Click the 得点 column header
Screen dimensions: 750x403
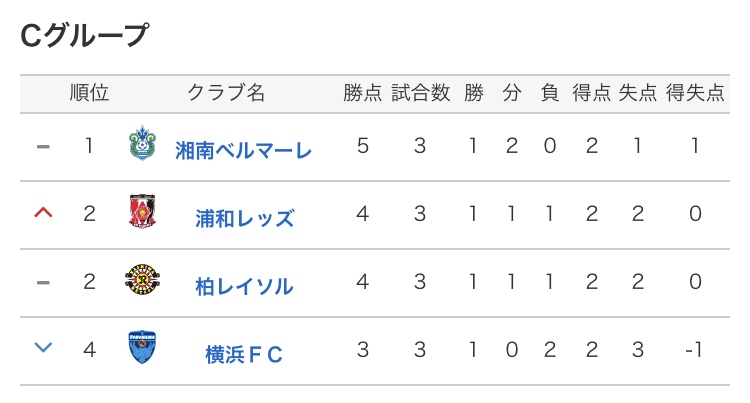591,94
